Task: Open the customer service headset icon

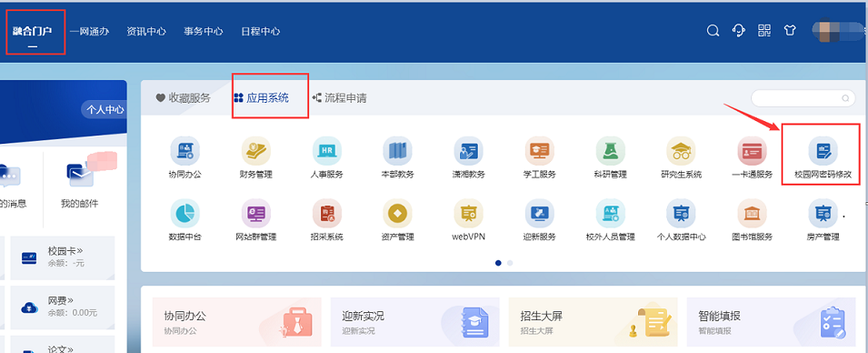Action: point(738,31)
